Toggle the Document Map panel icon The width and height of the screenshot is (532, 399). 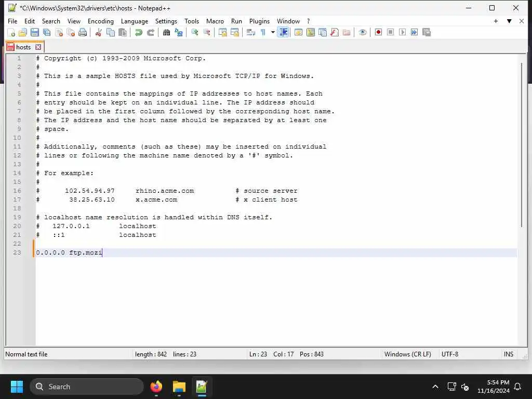click(x=311, y=33)
